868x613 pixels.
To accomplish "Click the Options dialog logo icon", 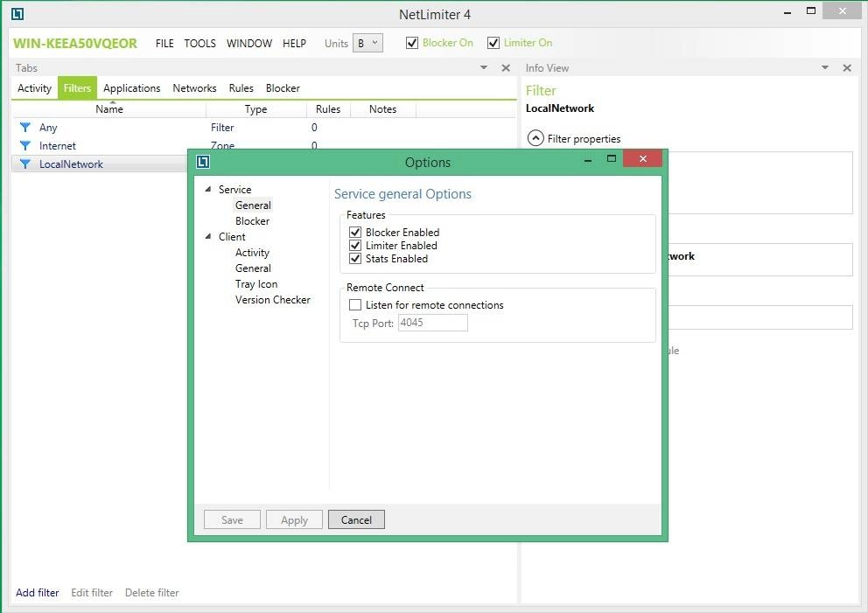I will 203,162.
